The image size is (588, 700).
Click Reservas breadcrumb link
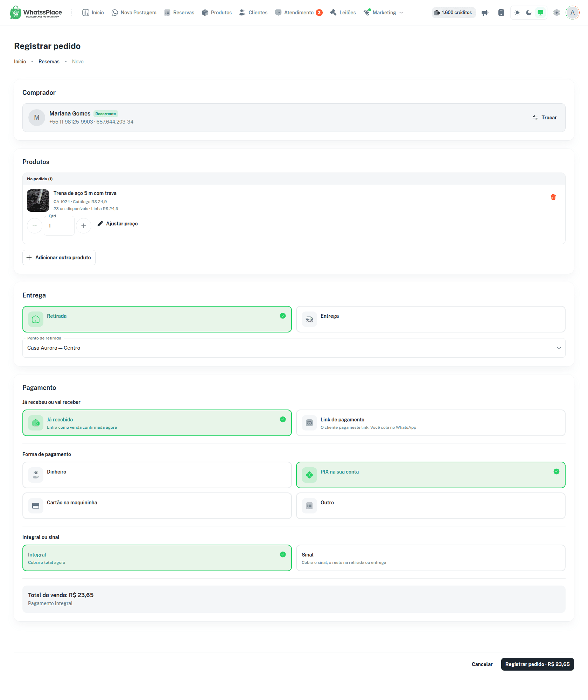point(49,62)
